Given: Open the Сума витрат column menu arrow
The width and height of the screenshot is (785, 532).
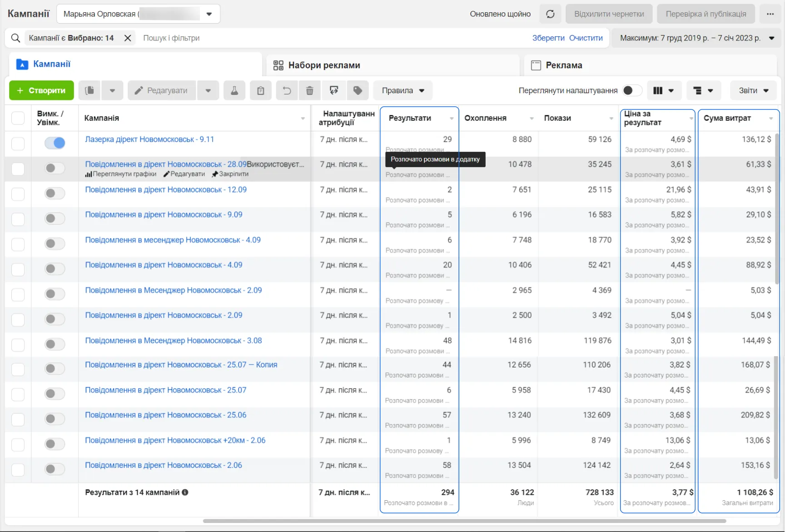Looking at the screenshot, I should (771, 119).
